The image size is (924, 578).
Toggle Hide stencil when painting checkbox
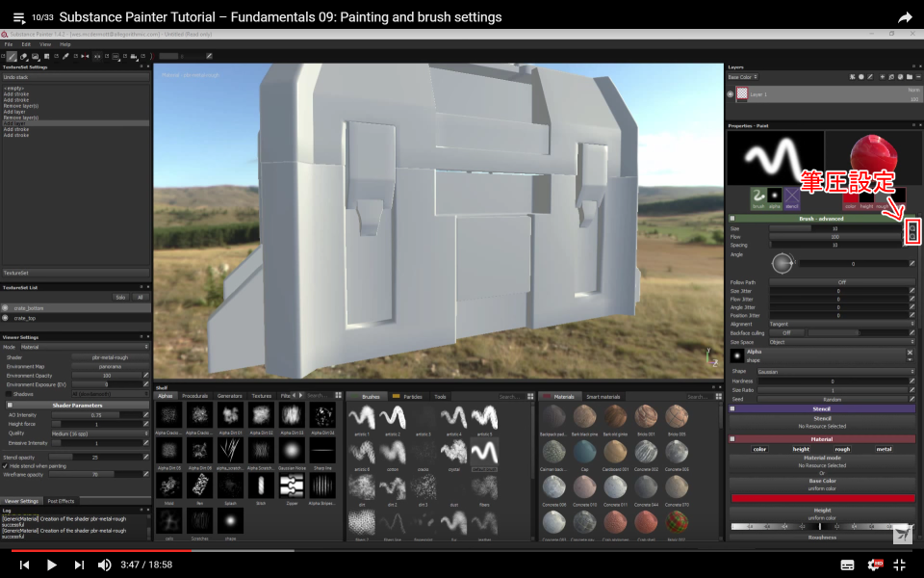point(6,466)
